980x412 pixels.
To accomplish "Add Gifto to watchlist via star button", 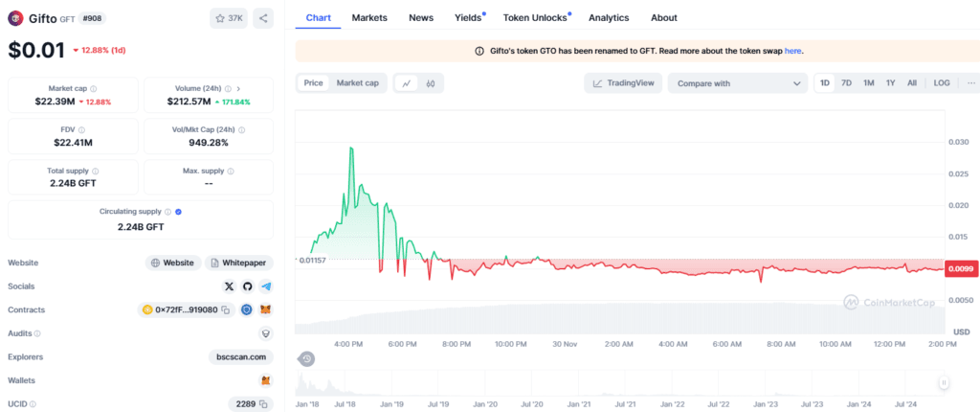I will pos(230,18).
